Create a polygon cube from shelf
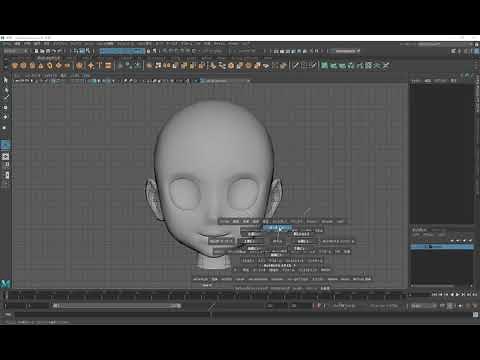This screenshot has height=360, width=480. (x=23, y=66)
